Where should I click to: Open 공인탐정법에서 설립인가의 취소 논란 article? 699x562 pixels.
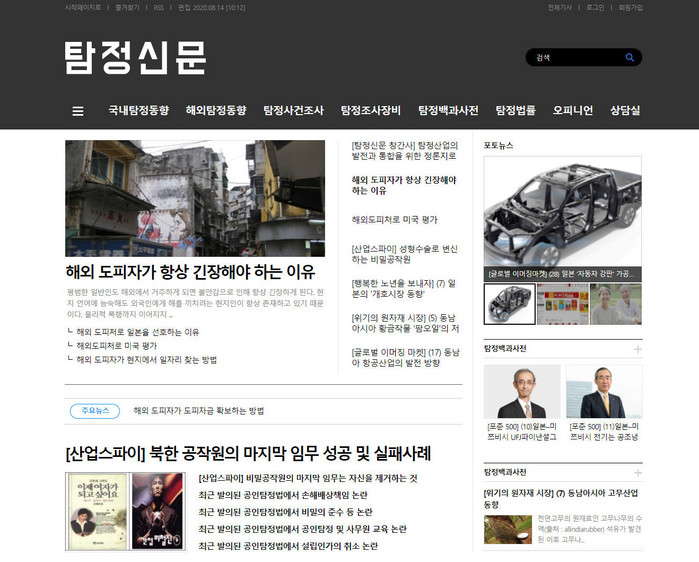click(x=288, y=546)
